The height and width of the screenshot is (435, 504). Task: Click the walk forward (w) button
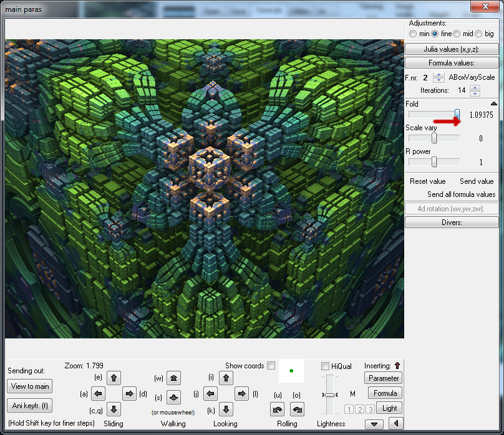[173, 378]
